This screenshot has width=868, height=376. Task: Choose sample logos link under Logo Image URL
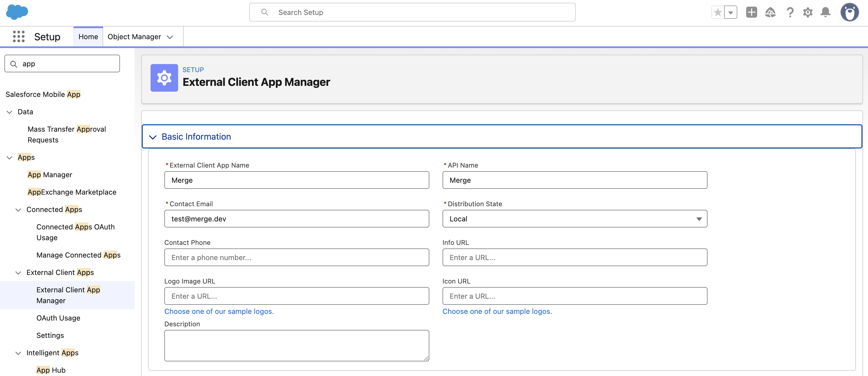219,311
